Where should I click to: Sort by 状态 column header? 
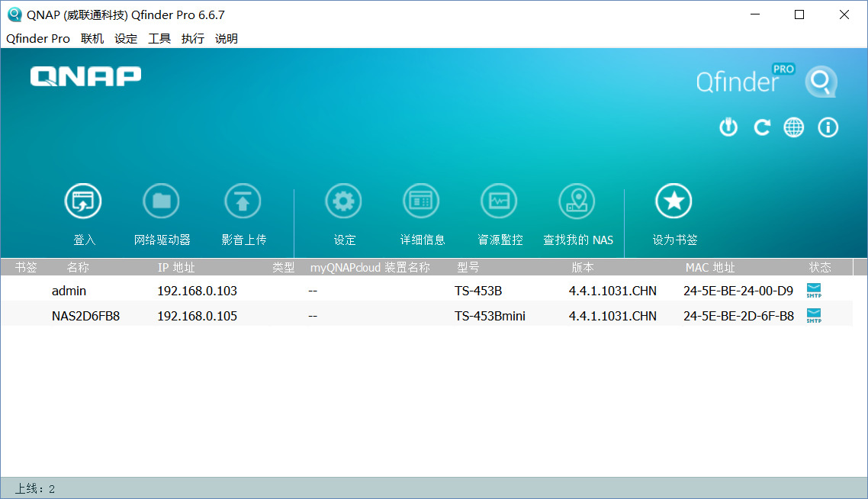coord(820,268)
